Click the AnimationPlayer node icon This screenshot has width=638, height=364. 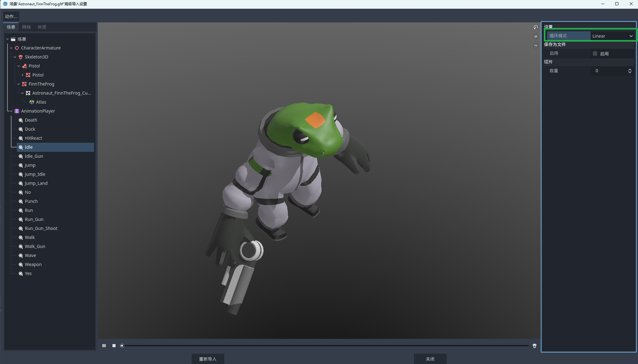17,111
